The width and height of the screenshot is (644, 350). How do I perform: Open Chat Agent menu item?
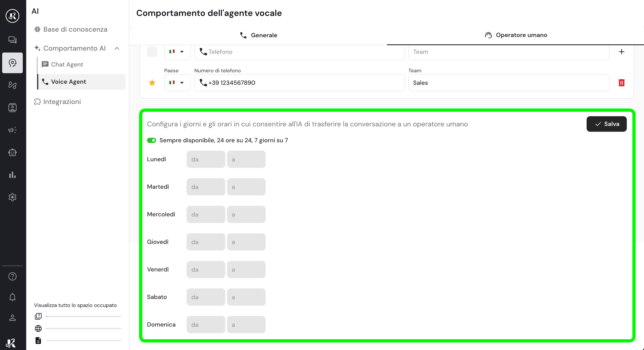(x=67, y=65)
